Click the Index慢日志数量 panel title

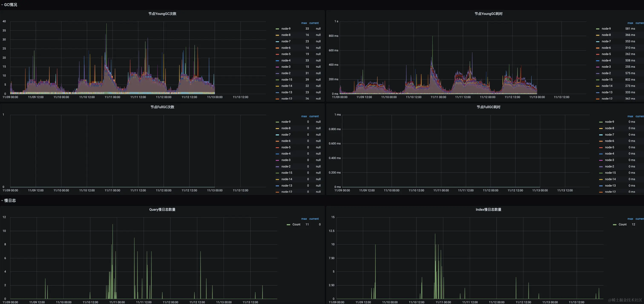[488, 209]
